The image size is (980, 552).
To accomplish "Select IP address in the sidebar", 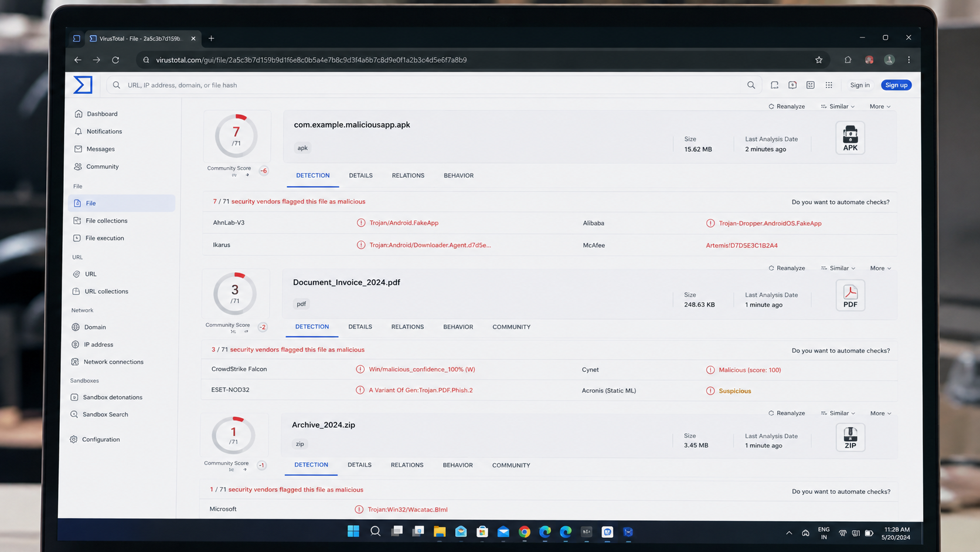I will 93,345.
